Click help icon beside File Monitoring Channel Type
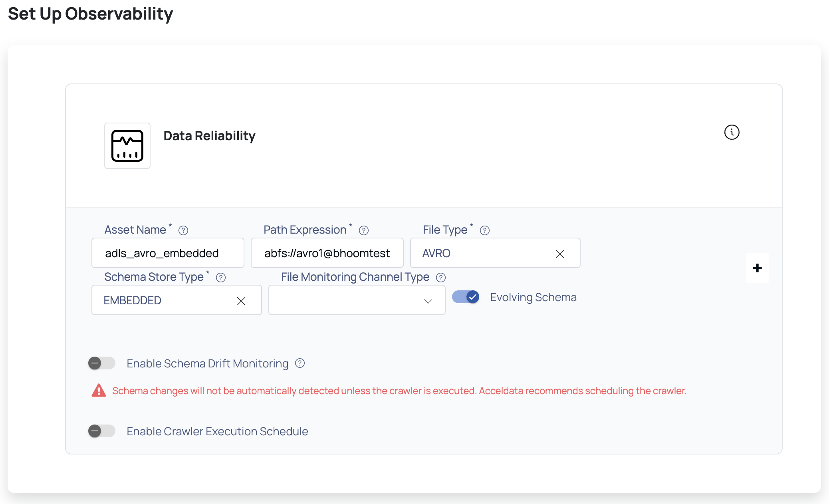 click(441, 278)
